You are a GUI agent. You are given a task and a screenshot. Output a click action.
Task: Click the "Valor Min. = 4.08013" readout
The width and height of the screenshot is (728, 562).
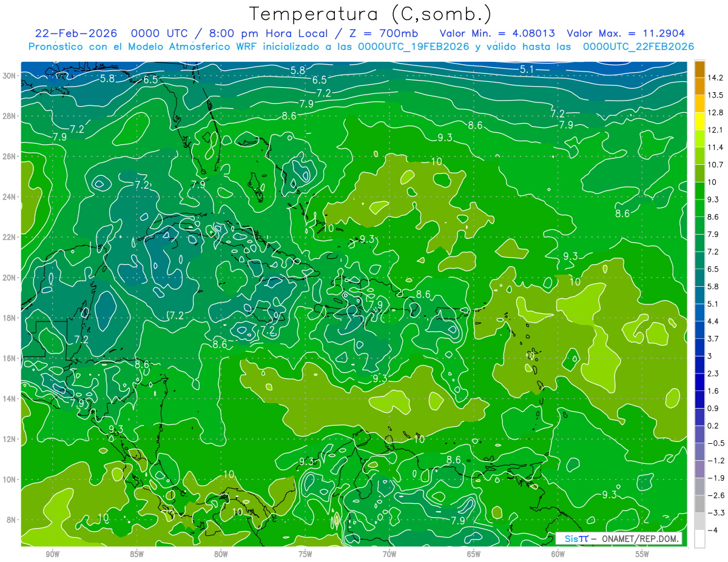pyautogui.click(x=497, y=33)
